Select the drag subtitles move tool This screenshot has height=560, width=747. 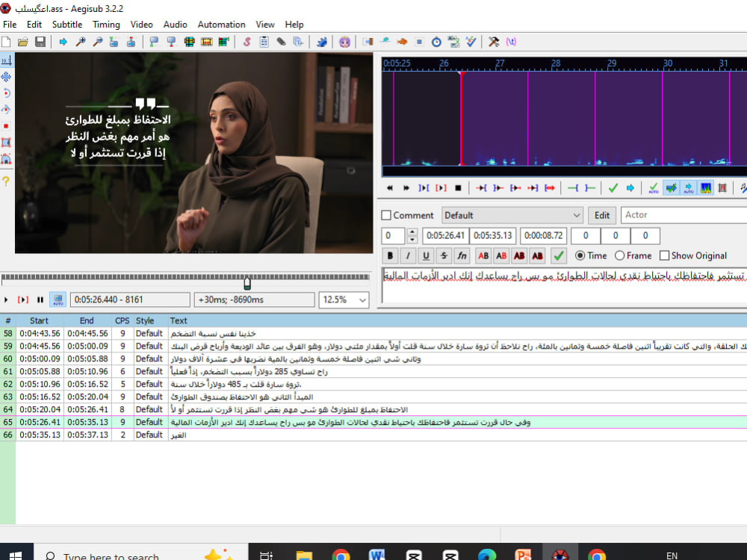pyautogui.click(x=6, y=77)
